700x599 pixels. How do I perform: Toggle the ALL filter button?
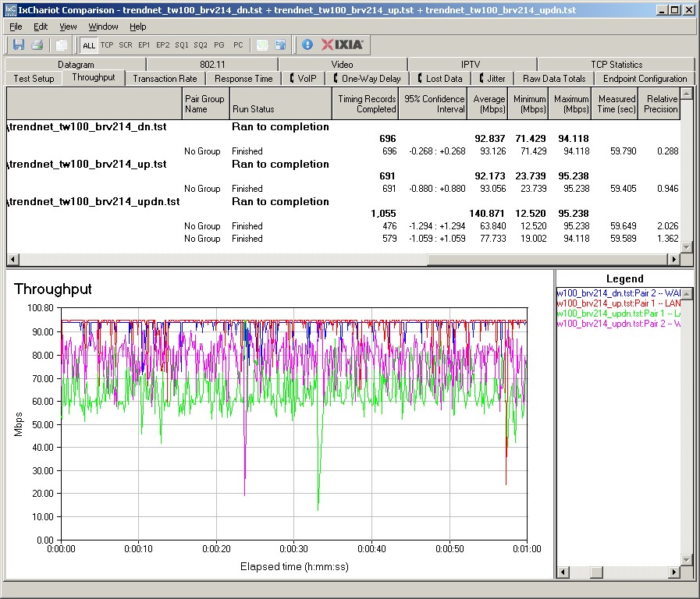point(89,45)
